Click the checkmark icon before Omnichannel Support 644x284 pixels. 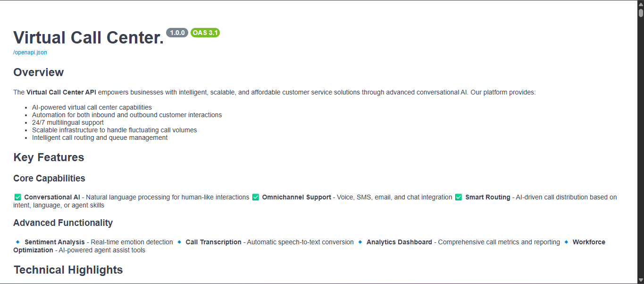pos(256,197)
